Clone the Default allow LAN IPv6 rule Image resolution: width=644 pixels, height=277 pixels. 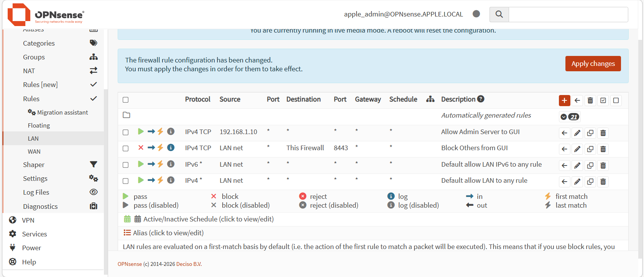pyautogui.click(x=590, y=166)
